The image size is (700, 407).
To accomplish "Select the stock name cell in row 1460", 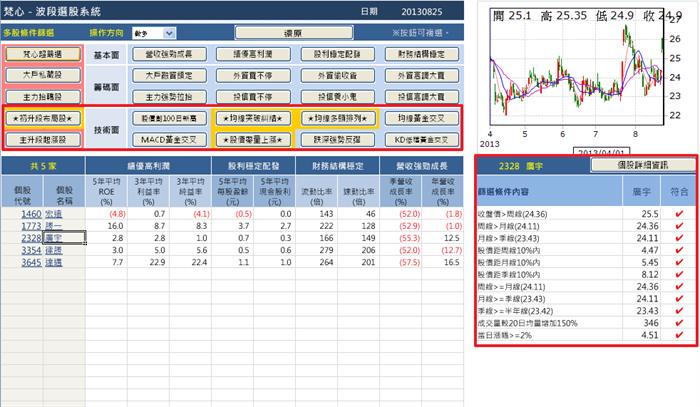I will click(x=64, y=214).
